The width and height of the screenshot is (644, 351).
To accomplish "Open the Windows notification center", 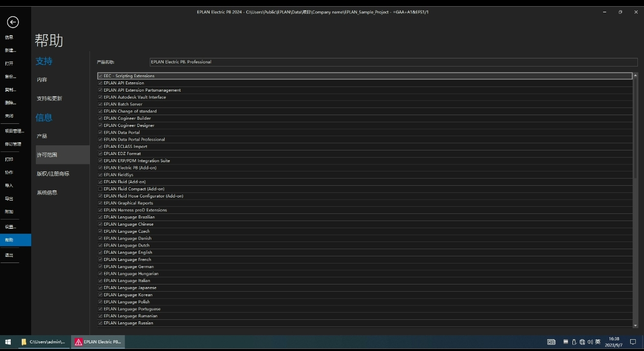I will 633,342.
